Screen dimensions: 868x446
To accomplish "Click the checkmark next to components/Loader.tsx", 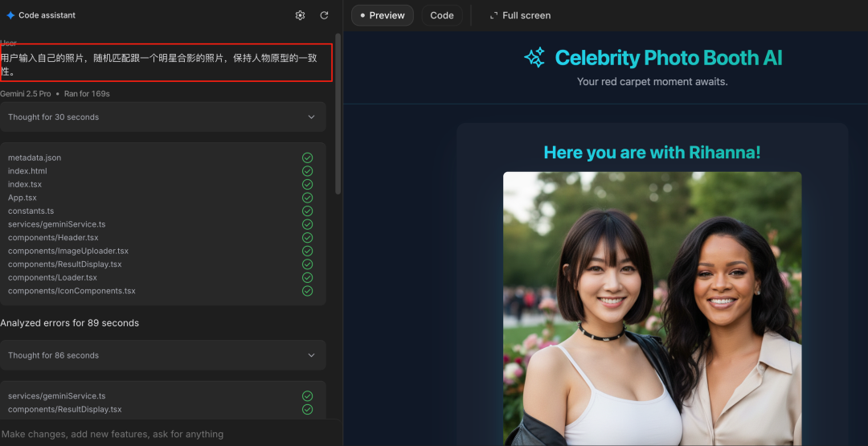I will 307,277.
